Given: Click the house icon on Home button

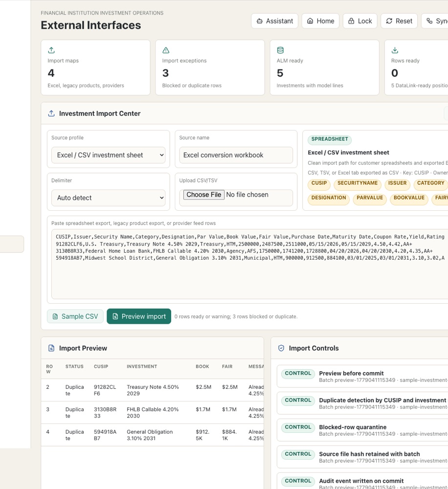Looking at the screenshot, I should [x=310, y=21].
